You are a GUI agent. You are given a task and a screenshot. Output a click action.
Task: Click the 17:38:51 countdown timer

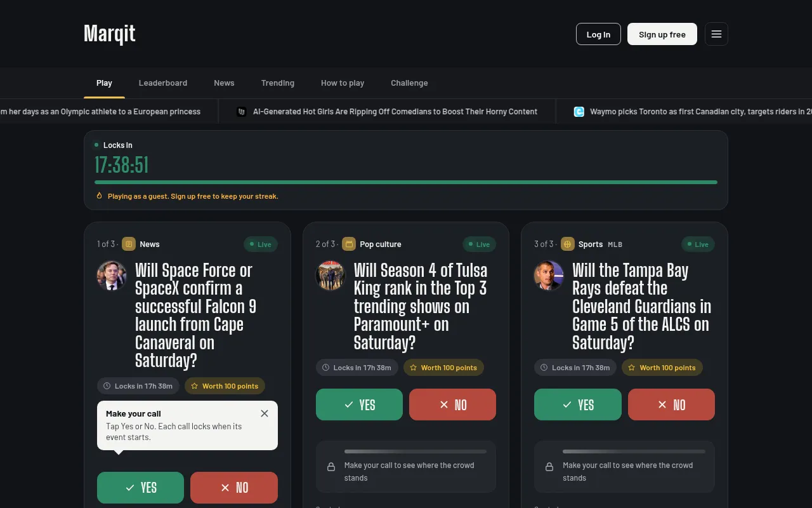tap(121, 165)
